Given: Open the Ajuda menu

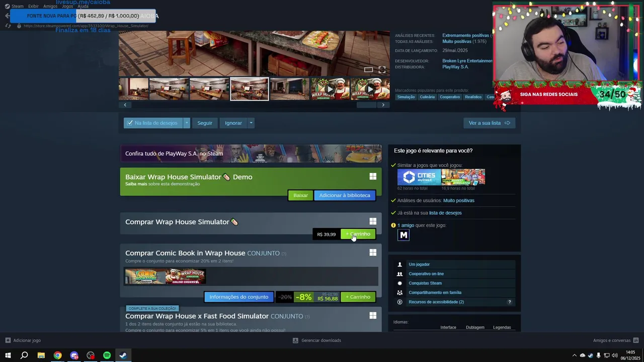Looking at the screenshot, I should pyautogui.click(x=83, y=6).
